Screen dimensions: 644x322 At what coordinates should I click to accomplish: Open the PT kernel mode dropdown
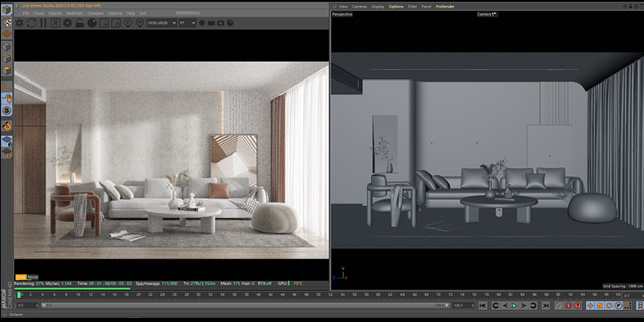pyautogui.click(x=186, y=23)
